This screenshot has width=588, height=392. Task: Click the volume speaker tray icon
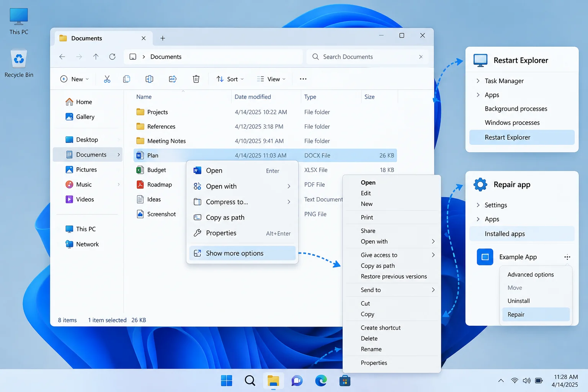527,381
